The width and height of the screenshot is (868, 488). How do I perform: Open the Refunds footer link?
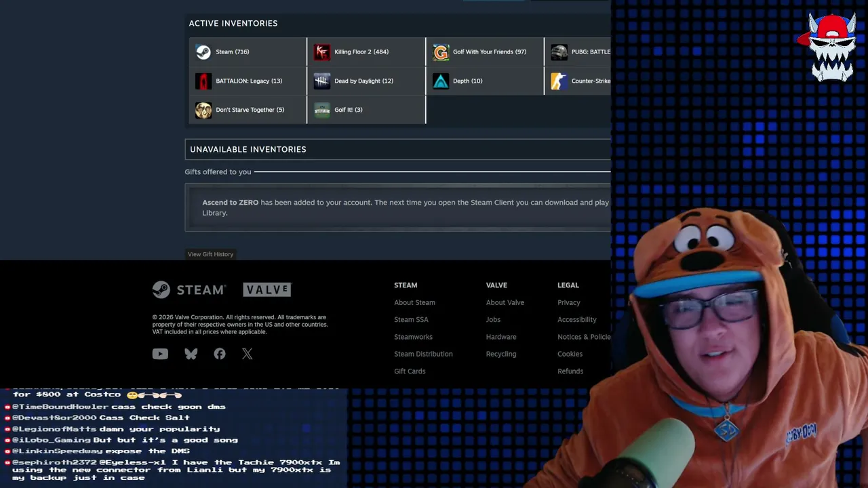(570, 371)
